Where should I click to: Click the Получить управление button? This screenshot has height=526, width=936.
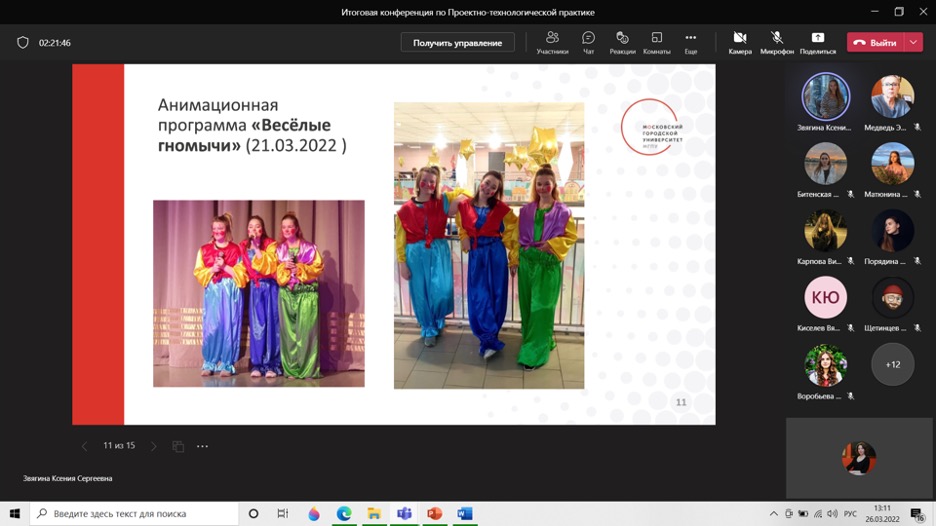(457, 43)
